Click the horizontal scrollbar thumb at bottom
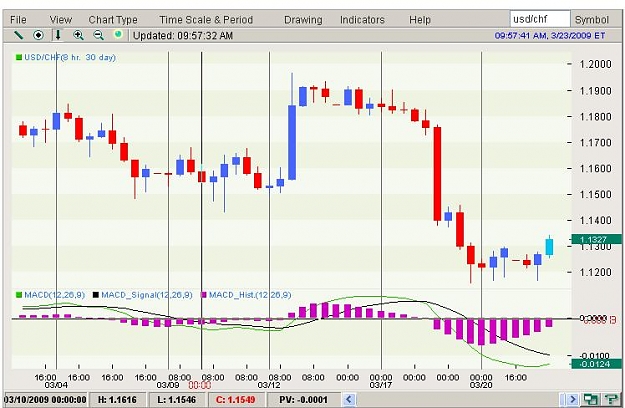The height and width of the screenshot is (408, 625). (x=563, y=399)
